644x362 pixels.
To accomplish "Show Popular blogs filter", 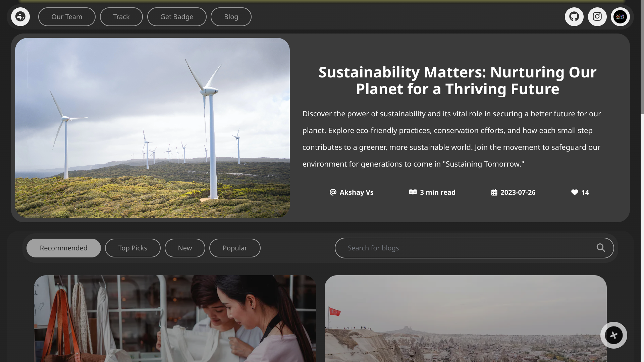I will pos(235,248).
